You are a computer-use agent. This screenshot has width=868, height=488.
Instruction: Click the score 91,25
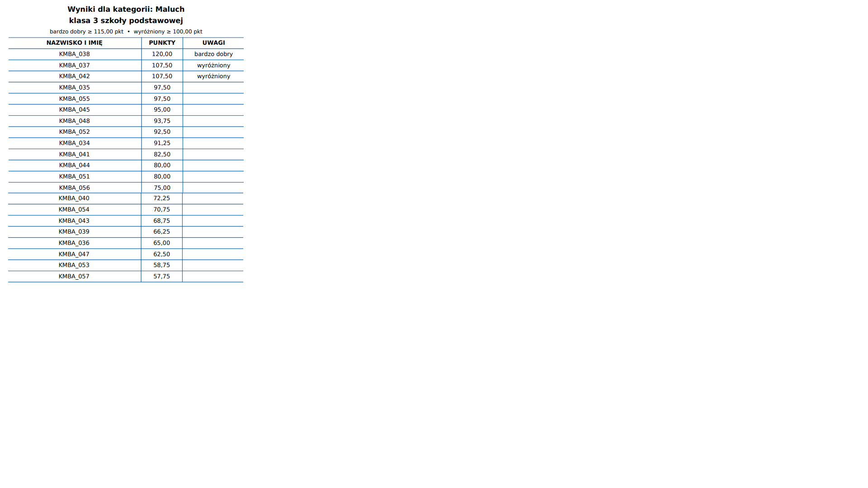pos(162,143)
